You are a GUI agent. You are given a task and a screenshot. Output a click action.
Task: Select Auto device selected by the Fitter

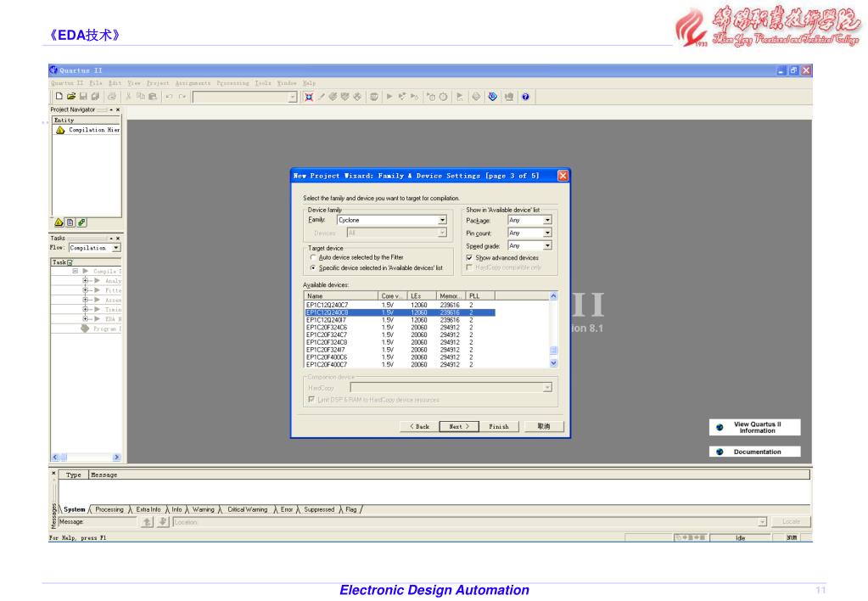tap(313, 257)
